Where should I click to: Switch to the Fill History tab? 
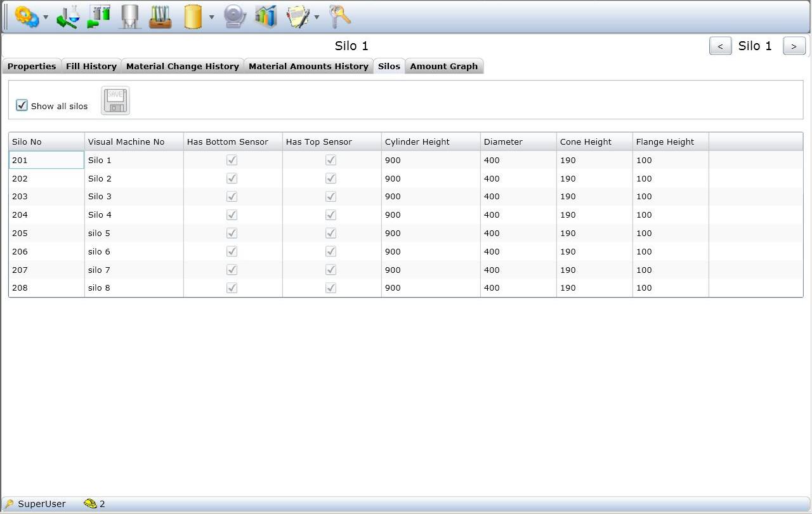[x=91, y=66]
